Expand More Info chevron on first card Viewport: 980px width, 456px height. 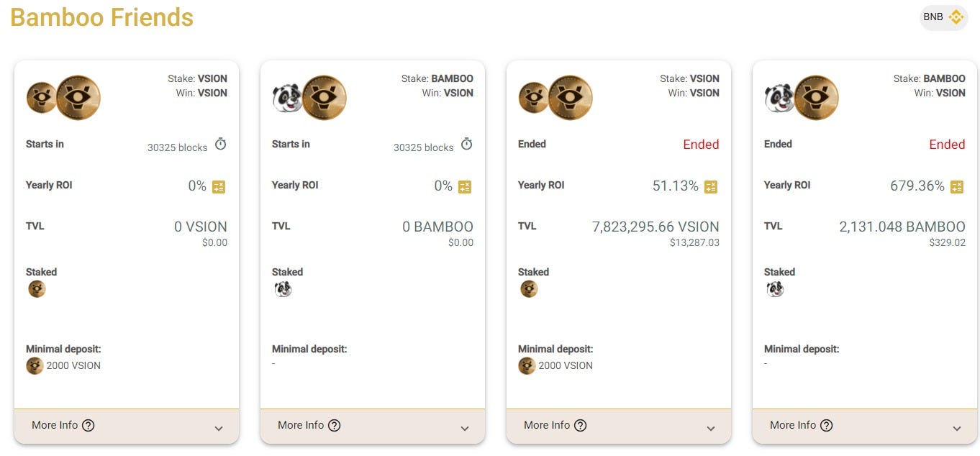click(219, 429)
